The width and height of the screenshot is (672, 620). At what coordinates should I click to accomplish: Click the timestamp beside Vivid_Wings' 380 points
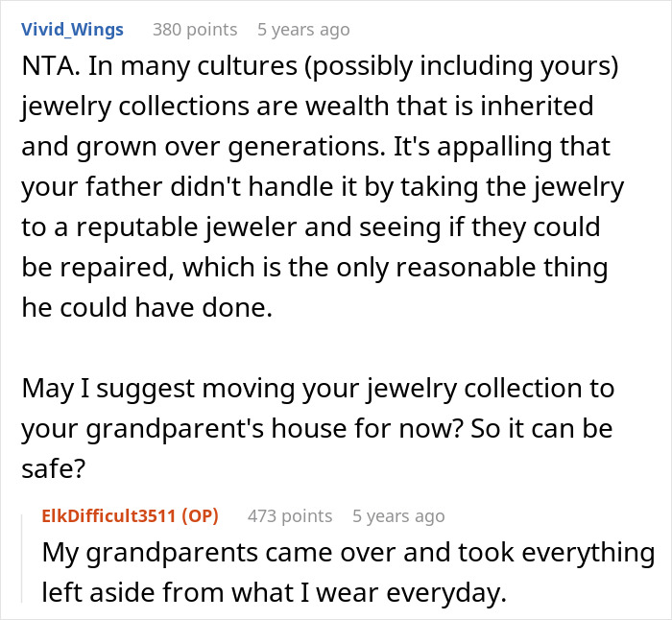(x=303, y=30)
